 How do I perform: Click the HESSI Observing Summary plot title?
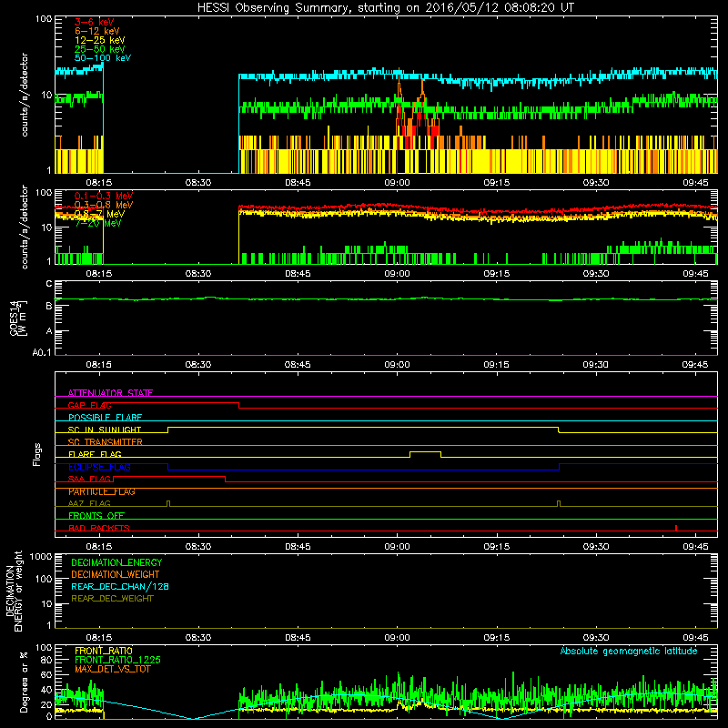[x=385, y=8]
